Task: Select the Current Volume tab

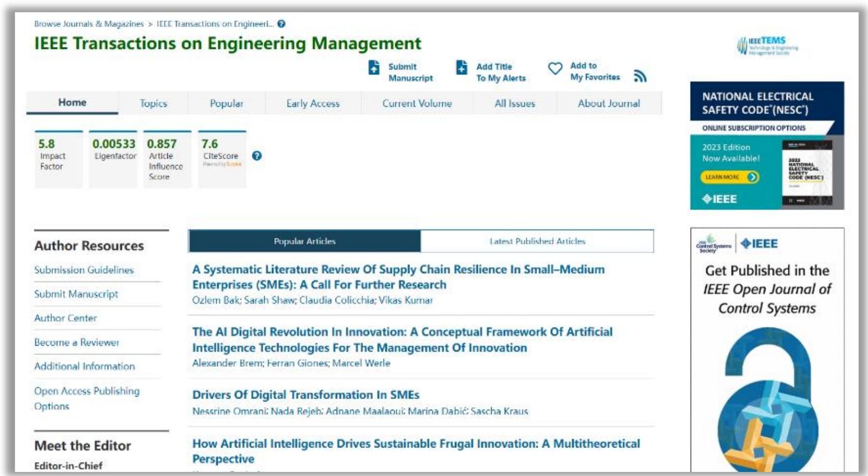Action: (417, 103)
